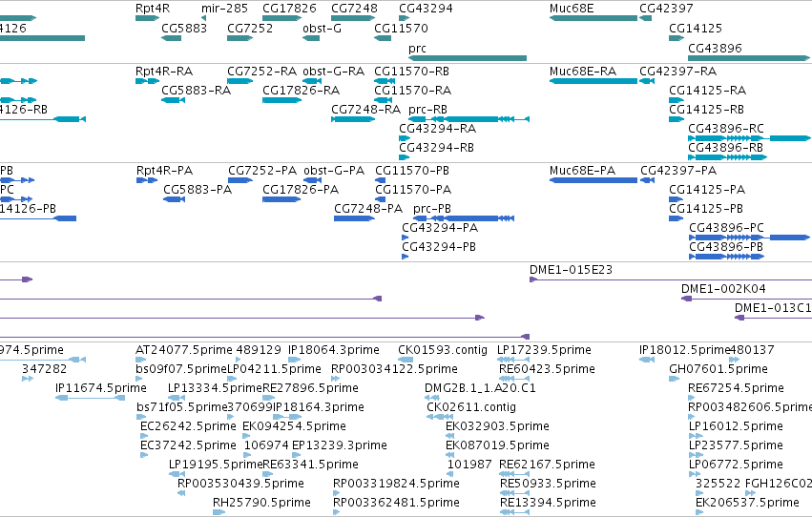Click the CG17826-PA protein bar
Viewport: 812px width, 517px height.
pos(281,199)
